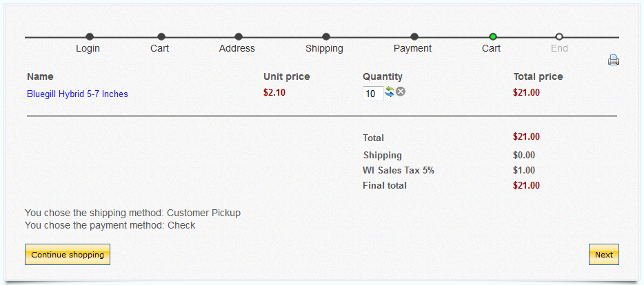Click the Payment step dot on the progress line
644x285 pixels.
(414, 37)
